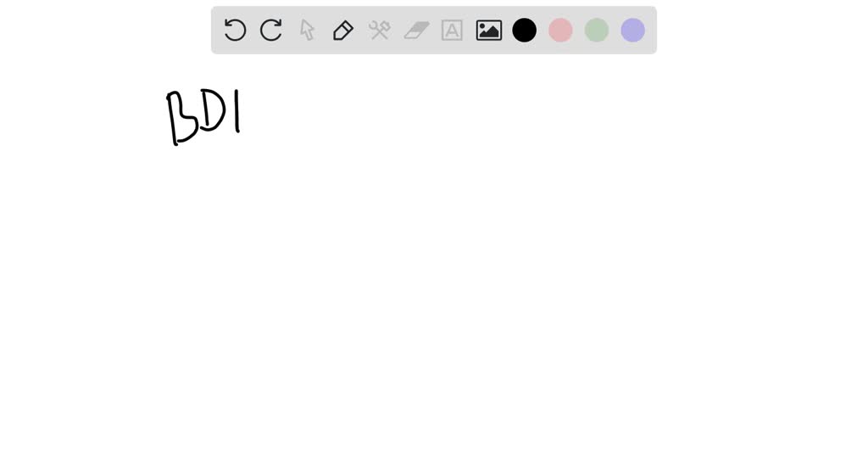
Task: Undo the last stroke
Action: (x=235, y=30)
